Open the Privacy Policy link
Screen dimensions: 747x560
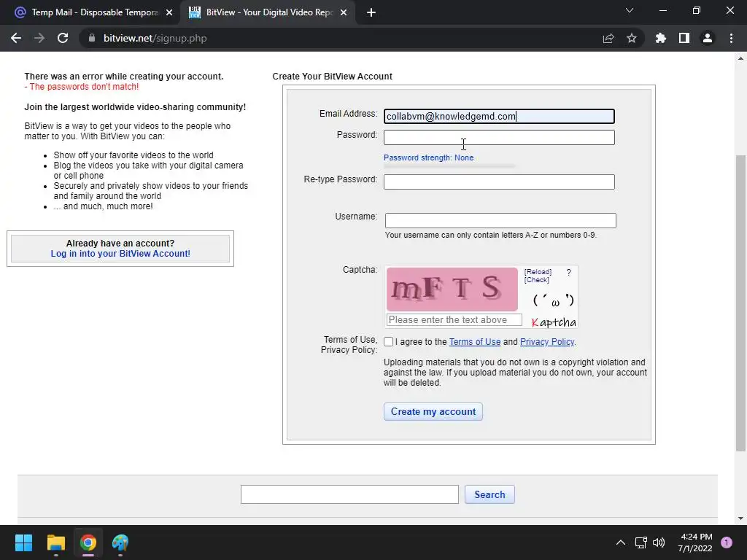[547, 342]
